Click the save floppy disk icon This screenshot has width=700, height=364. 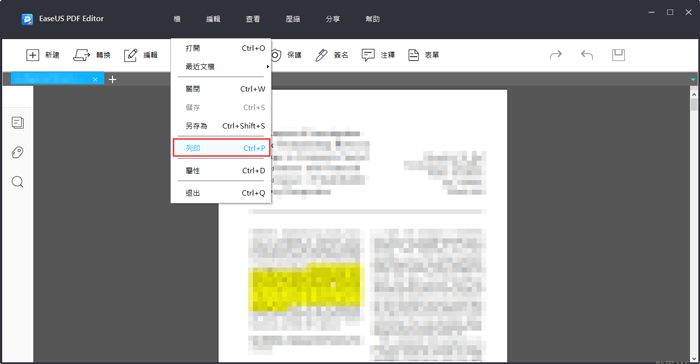(x=618, y=55)
